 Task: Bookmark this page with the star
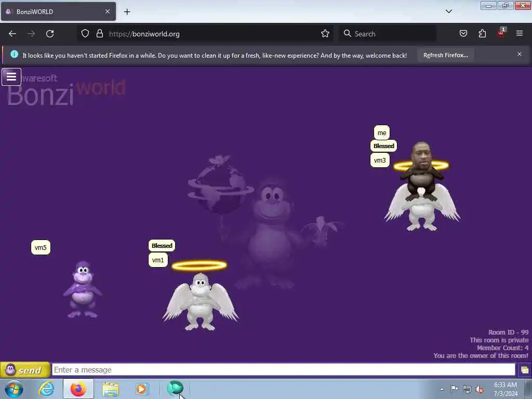pyautogui.click(x=325, y=34)
